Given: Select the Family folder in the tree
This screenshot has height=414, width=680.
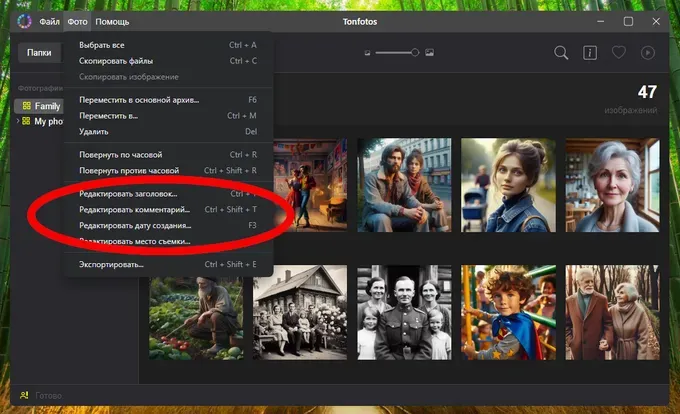Looking at the screenshot, I should [39, 106].
